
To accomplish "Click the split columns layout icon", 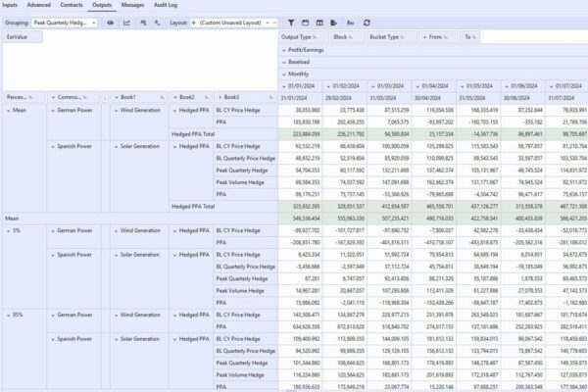I will pyautogui.click(x=319, y=23).
